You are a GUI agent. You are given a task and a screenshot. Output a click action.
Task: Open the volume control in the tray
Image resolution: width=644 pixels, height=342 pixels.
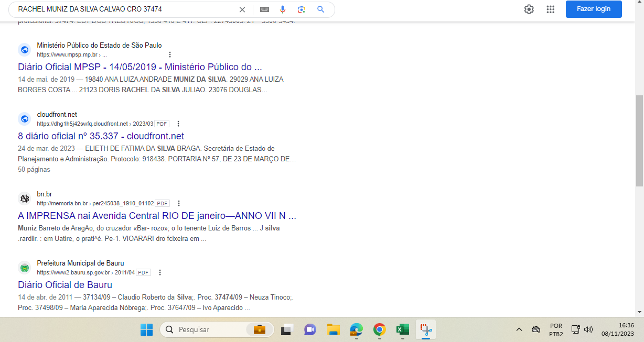pos(588,329)
